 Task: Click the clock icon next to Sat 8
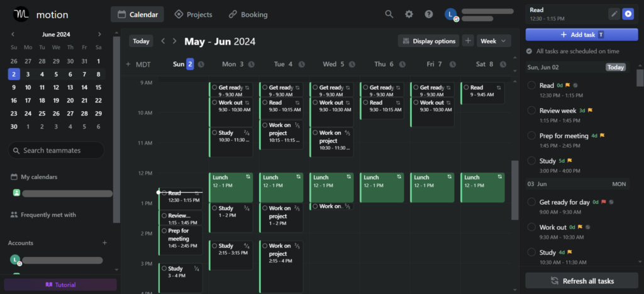point(502,64)
